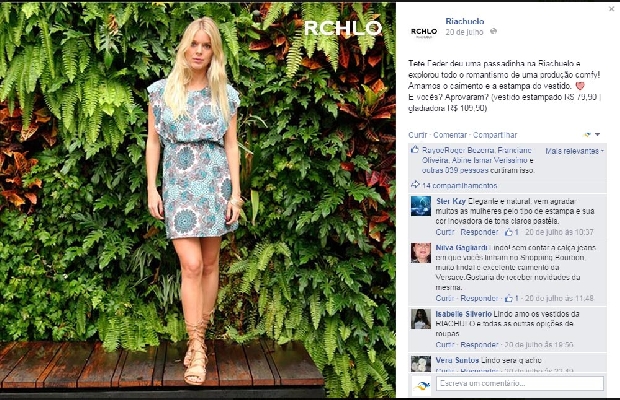Click Curtir under the post
Screen dimensions: 620x400
pyautogui.click(x=418, y=135)
